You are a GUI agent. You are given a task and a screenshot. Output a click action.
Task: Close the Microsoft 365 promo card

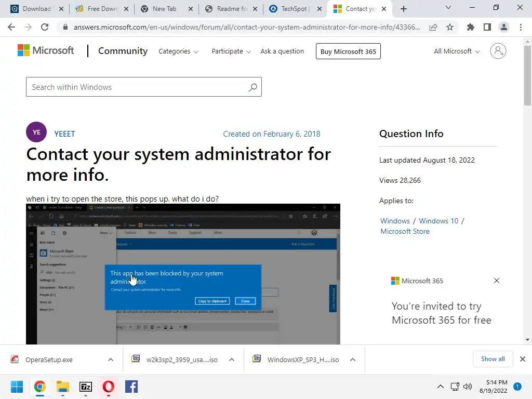click(x=497, y=281)
